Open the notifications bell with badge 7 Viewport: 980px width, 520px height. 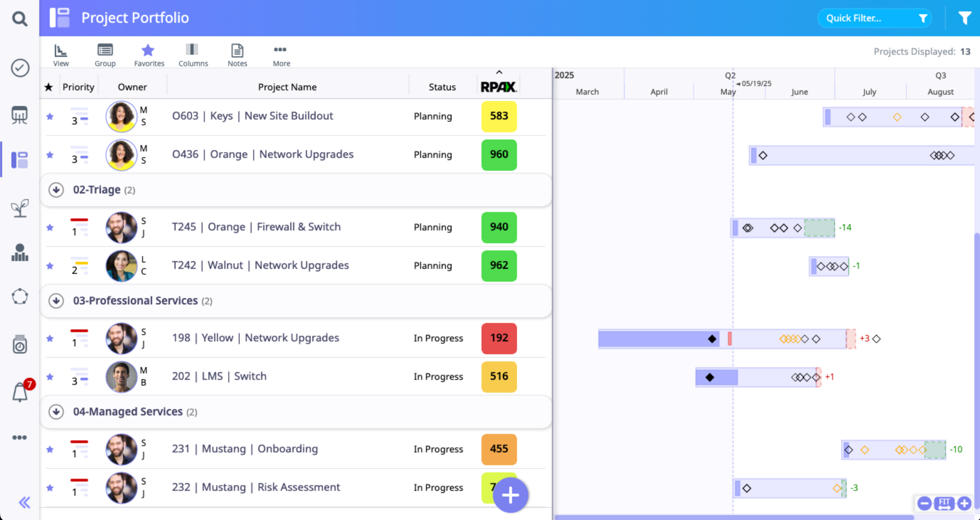pos(20,392)
